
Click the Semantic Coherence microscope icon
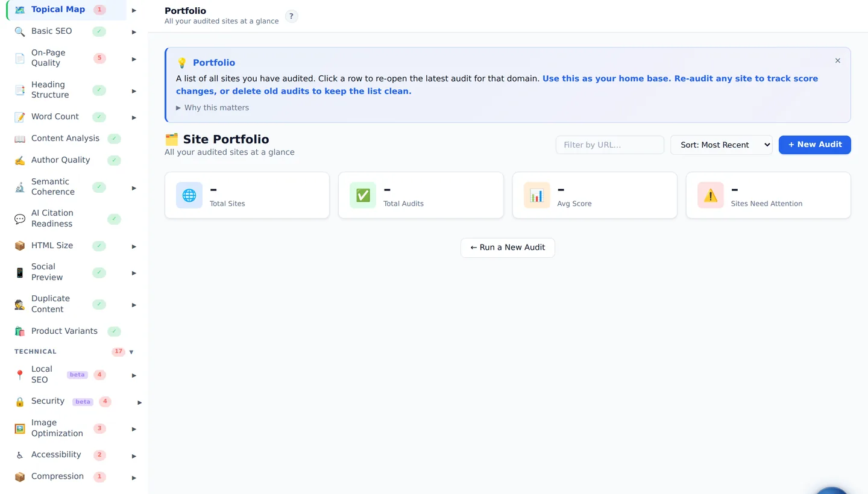click(20, 187)
